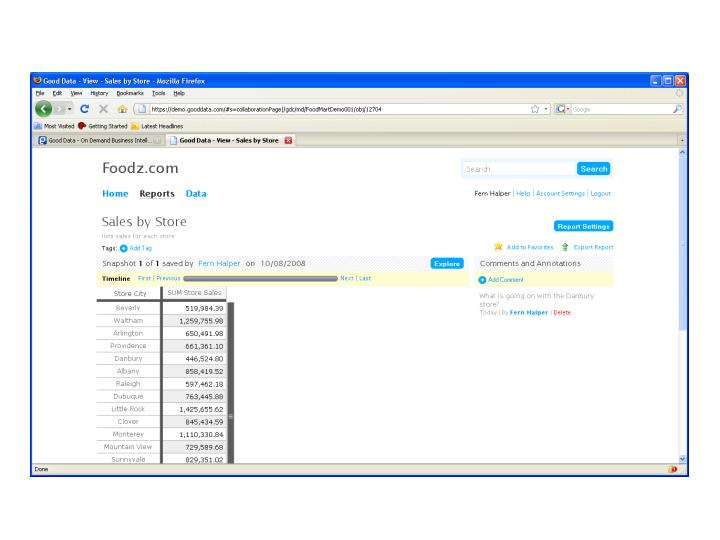
Task: Open the Bookmarks menu
Action: point(132,93)
